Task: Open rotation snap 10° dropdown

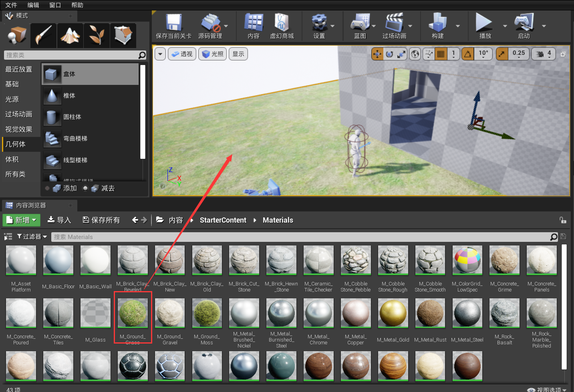Action: coord(483,54)
